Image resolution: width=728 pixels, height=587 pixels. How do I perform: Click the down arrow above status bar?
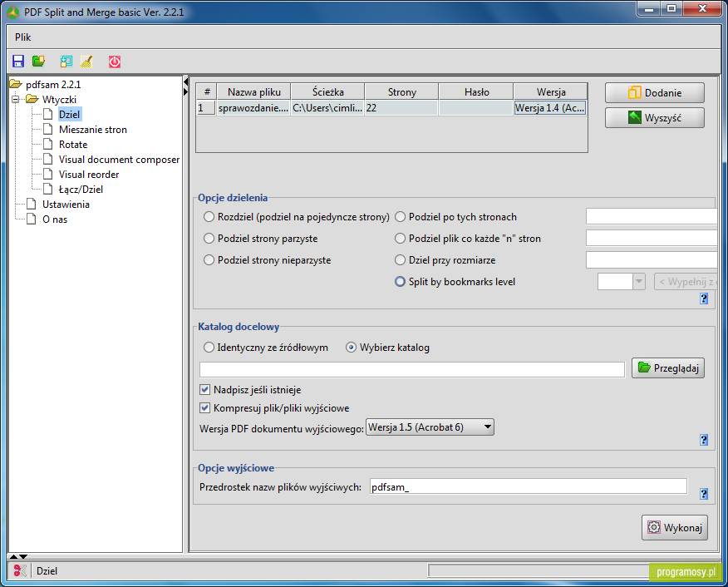tap(23, 556)
